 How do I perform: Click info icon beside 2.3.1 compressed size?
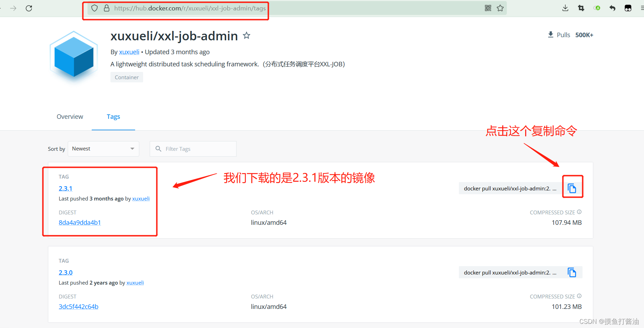(579, 212)
